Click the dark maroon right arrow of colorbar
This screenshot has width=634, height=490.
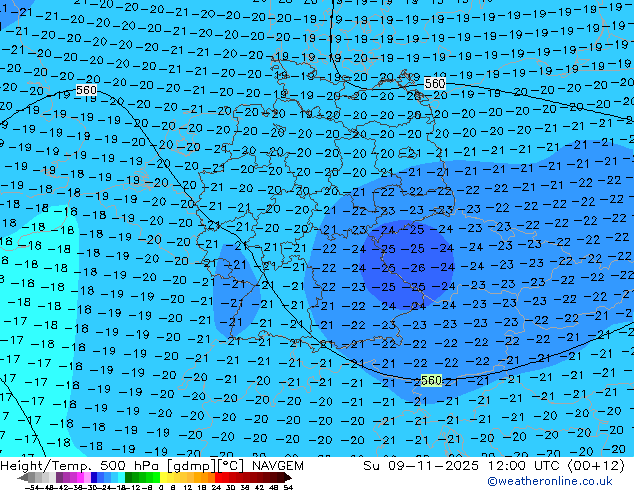click(288, 477)
